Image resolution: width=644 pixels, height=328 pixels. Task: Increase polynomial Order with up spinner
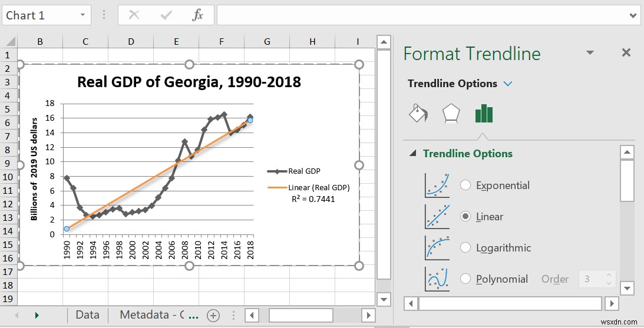tap(609, 275)
